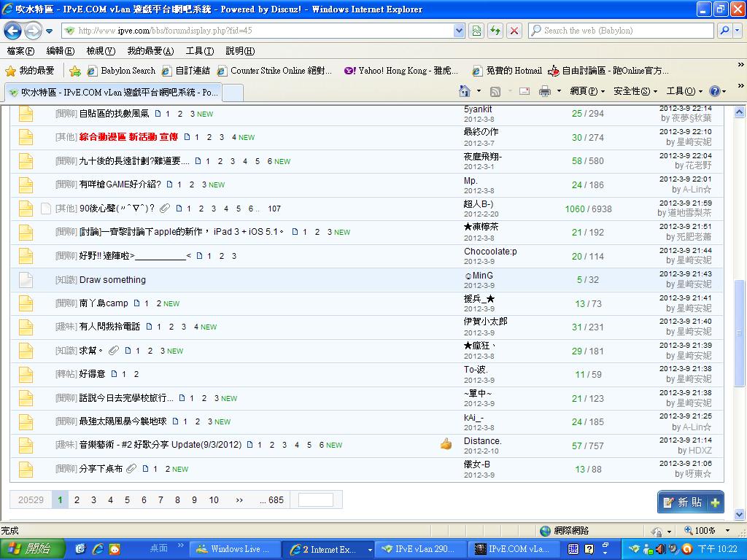
Task: Go to forum page 5 in pagination
Action: [127, 500]
